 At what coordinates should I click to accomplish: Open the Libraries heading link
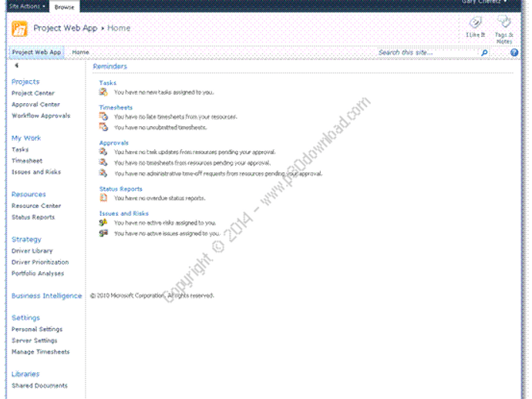[25, 374]
